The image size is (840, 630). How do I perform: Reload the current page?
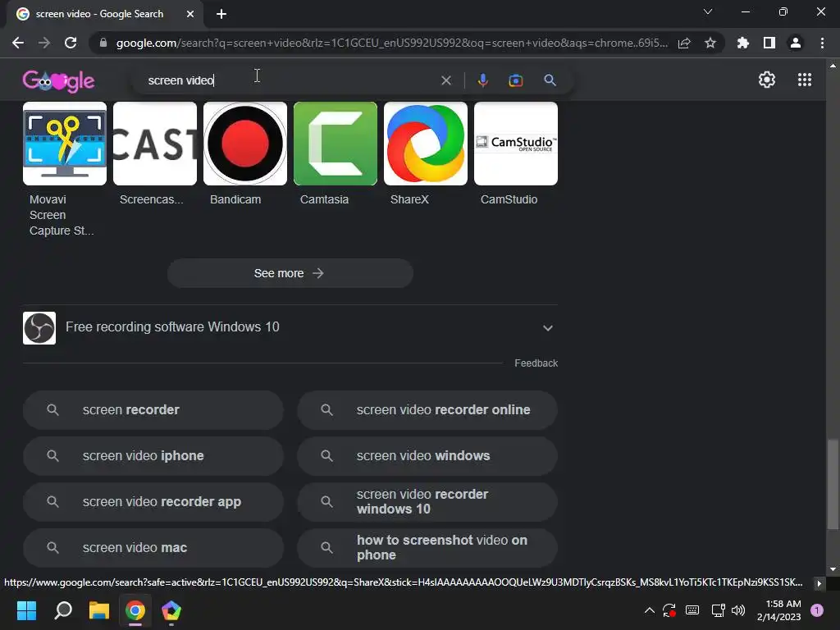click(71, 43)
